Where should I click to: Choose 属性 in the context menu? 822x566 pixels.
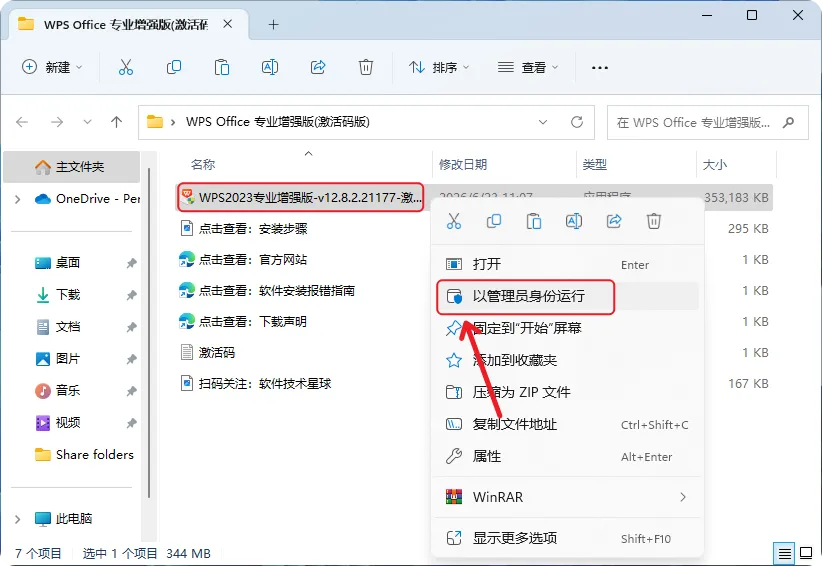click(567, 456)
